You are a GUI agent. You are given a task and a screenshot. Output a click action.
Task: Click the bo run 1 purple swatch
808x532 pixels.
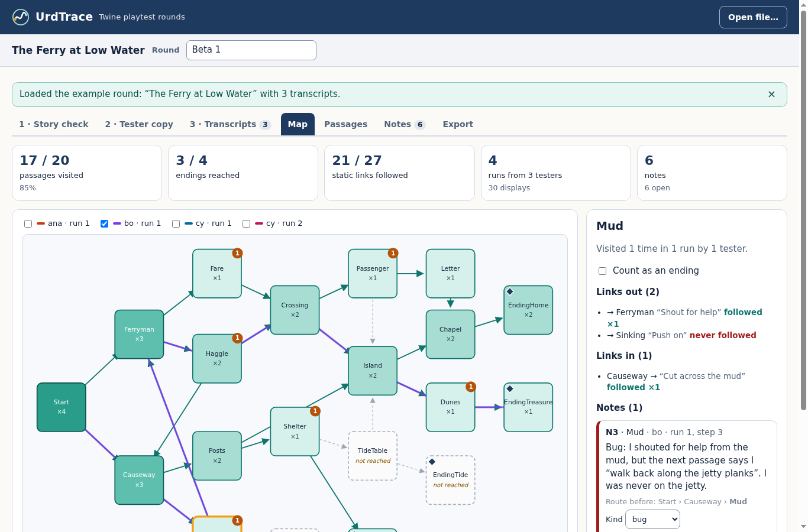[x=117, y=223]
